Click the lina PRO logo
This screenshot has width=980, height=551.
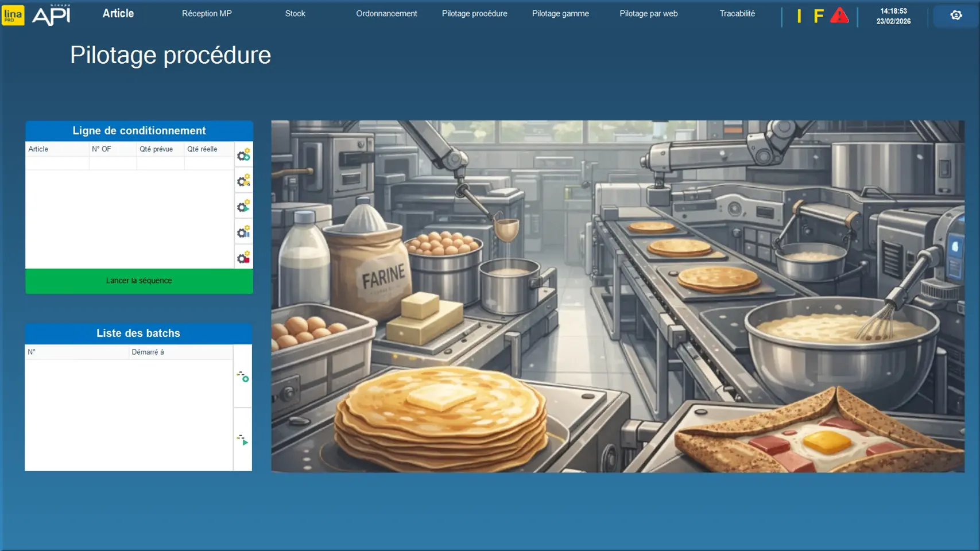click(x=13, y=15)
